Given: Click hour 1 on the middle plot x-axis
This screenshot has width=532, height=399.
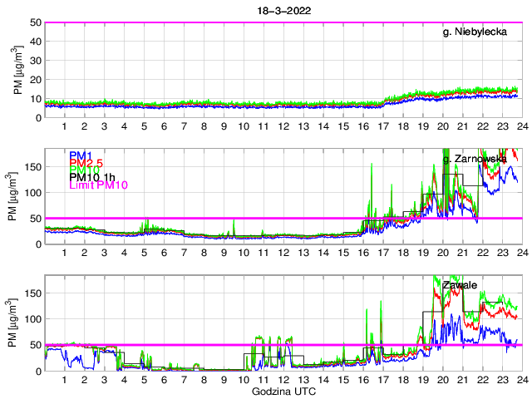Looking at the screenshot, I should point(64,253).
